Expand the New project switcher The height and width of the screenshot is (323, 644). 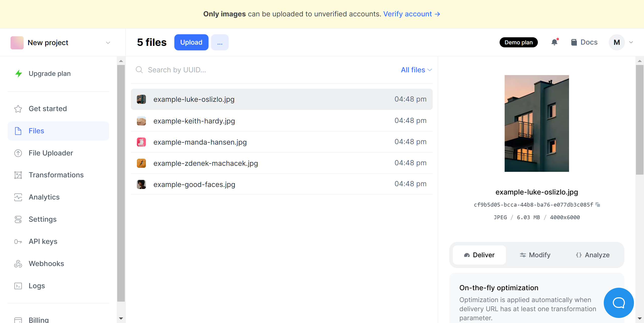[108, 43]
